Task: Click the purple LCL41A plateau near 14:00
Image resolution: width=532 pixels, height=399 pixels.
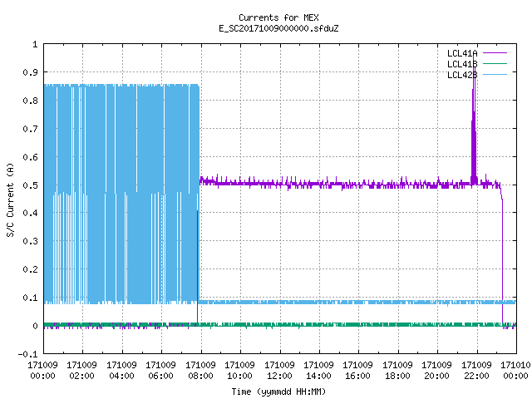Action: [319, 184]
